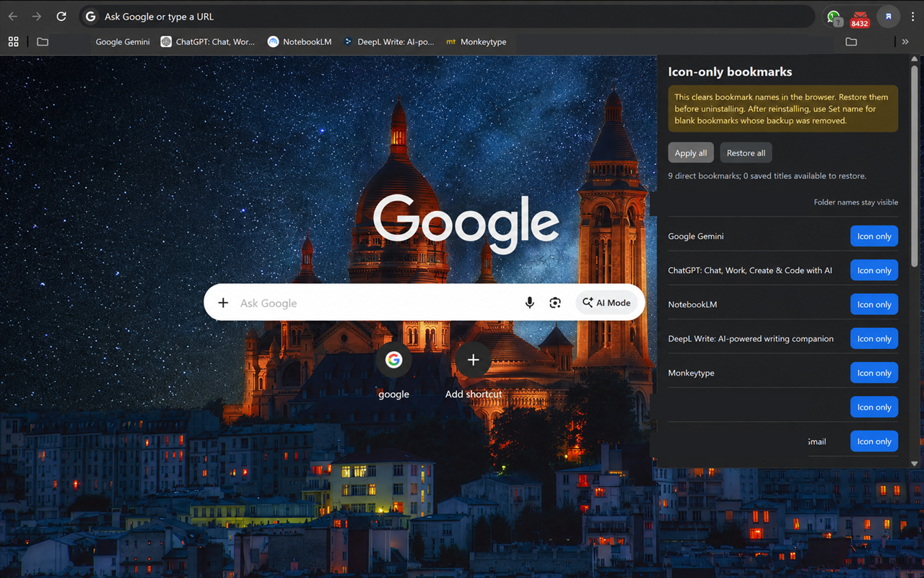The image size is (924, 578).
Task: Reload the page with the refresh icon
Action: (61, 16)
